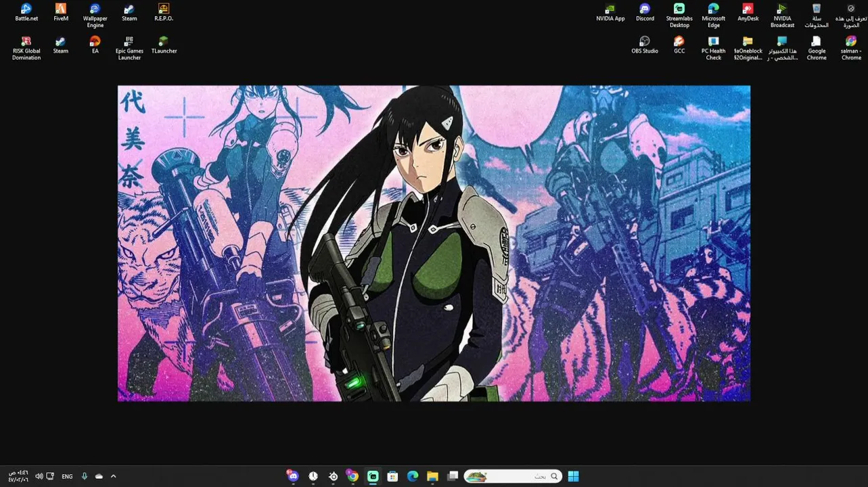Screen dimensions: 868x487
Task: Select the Recycle Bin desktop icon
Action: (817, 15)
